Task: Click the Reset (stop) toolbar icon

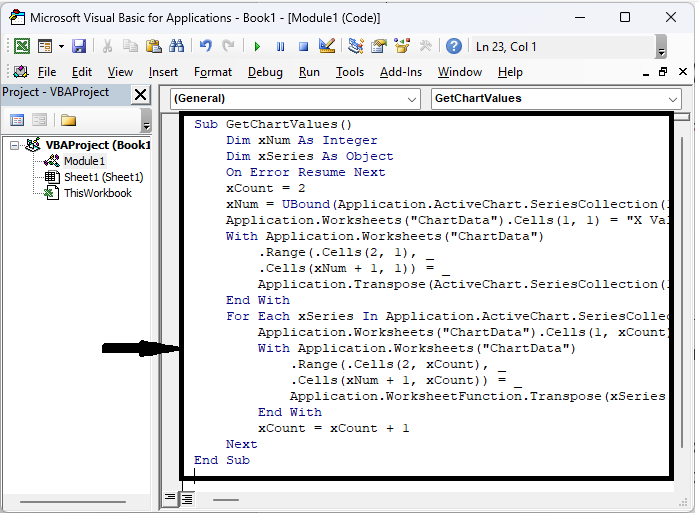Action: (301, 46)
